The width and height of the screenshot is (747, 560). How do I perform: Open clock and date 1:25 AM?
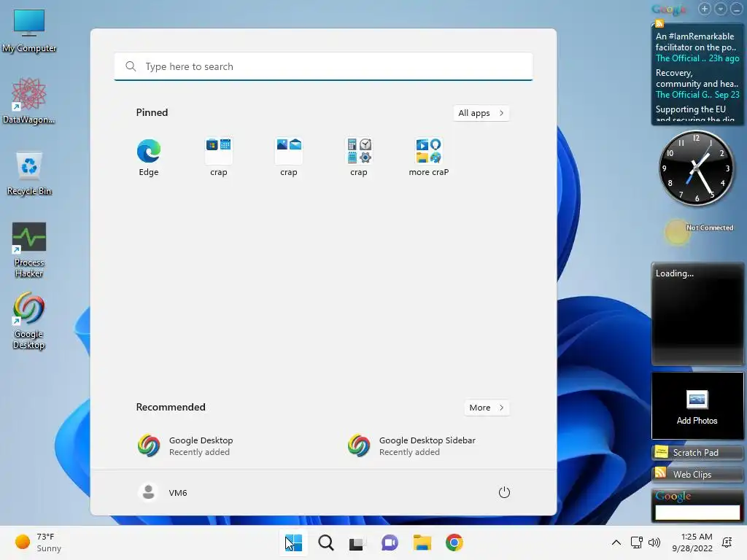692,542
